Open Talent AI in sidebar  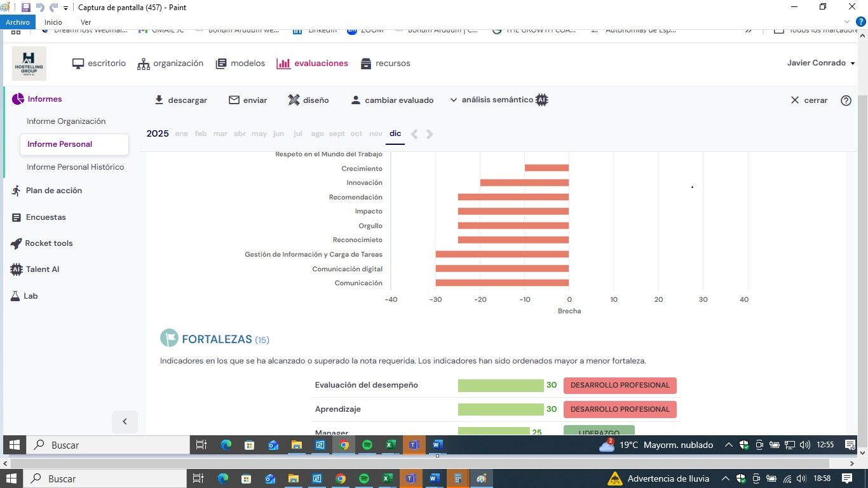coord(42,269)
